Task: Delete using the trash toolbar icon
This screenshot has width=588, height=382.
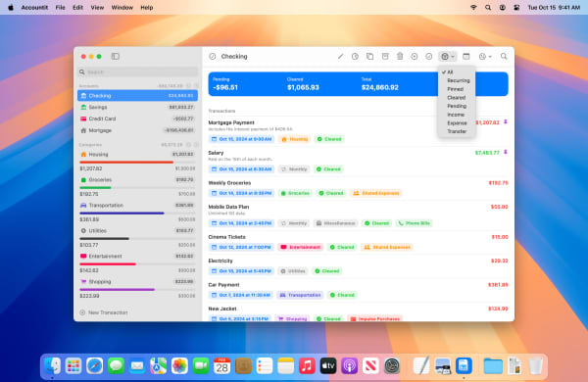Action: [x=400, y=56]
